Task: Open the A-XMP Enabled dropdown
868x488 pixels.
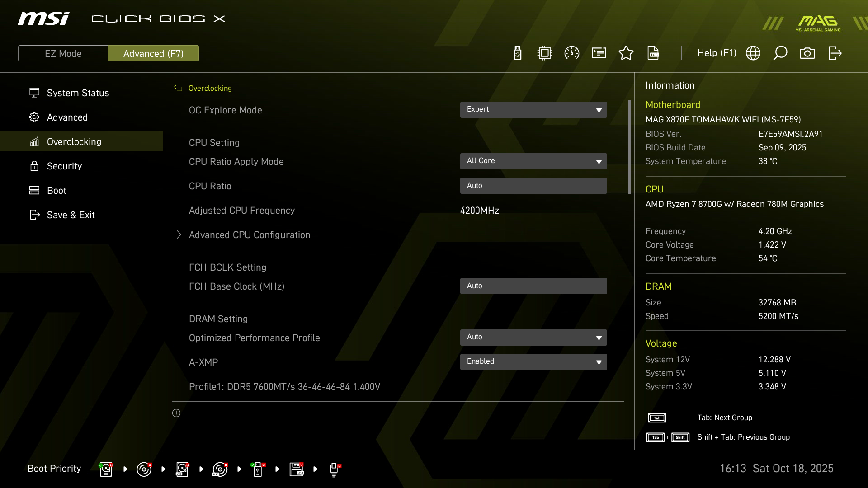Action: coord(533,361)
